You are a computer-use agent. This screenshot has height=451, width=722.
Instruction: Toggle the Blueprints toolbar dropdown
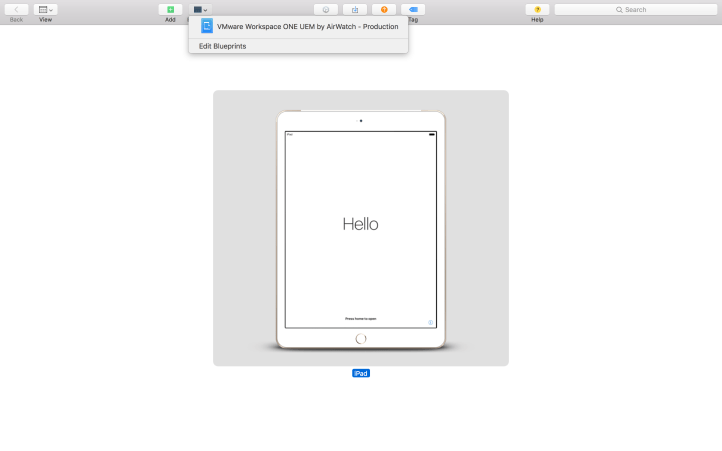click(x=200, y=10)
